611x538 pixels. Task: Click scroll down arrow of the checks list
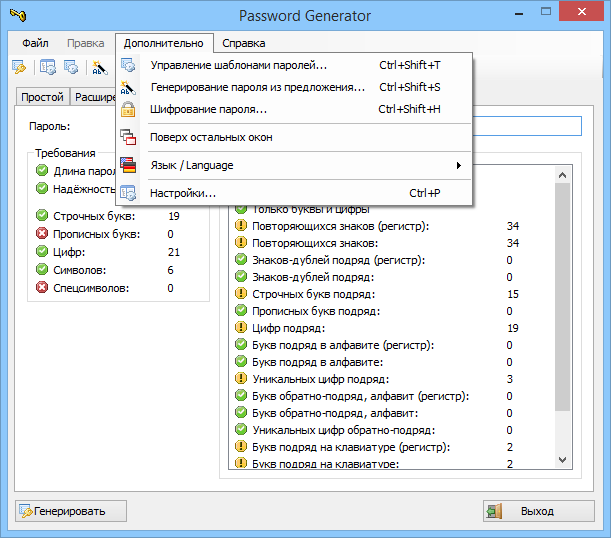[562, 460]
